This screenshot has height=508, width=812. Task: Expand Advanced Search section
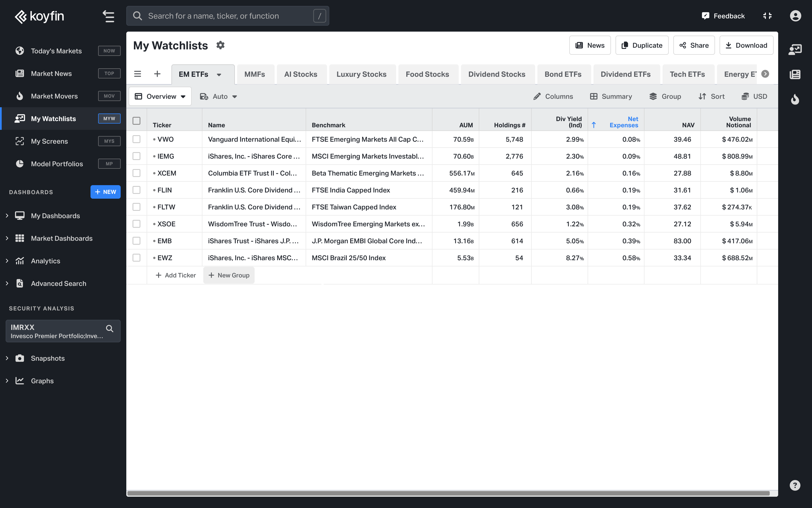tap(7, 283)
